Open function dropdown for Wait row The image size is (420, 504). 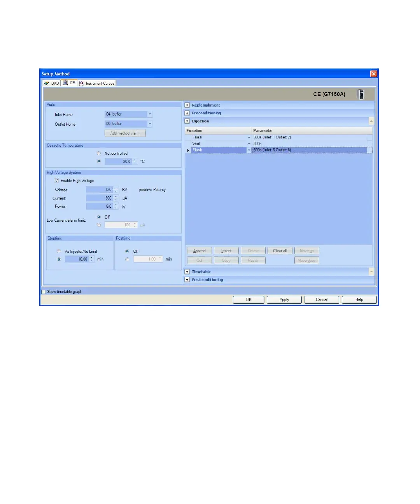249,143
